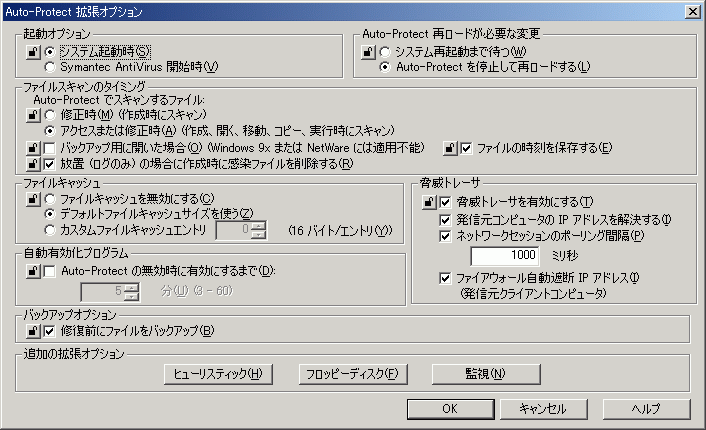Uncheck ファイアウォール自動遮断 IP アドレス checkbox
706x430 pixels.
pos(445,278)
